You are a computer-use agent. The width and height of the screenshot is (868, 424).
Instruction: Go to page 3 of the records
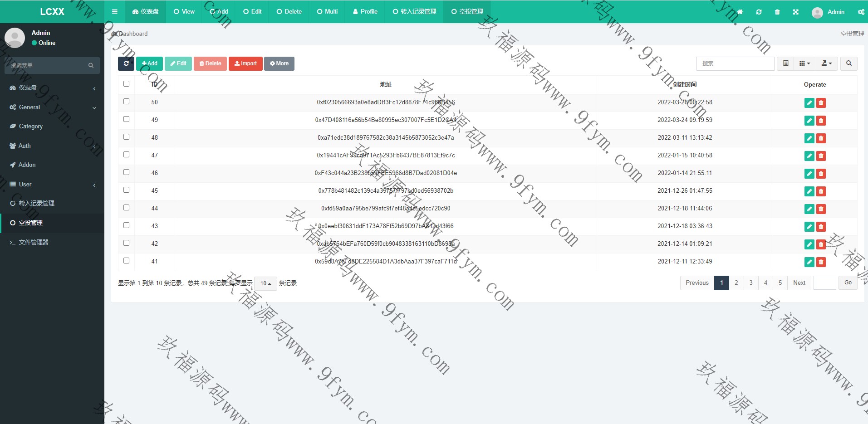click(x=750, y=283)
